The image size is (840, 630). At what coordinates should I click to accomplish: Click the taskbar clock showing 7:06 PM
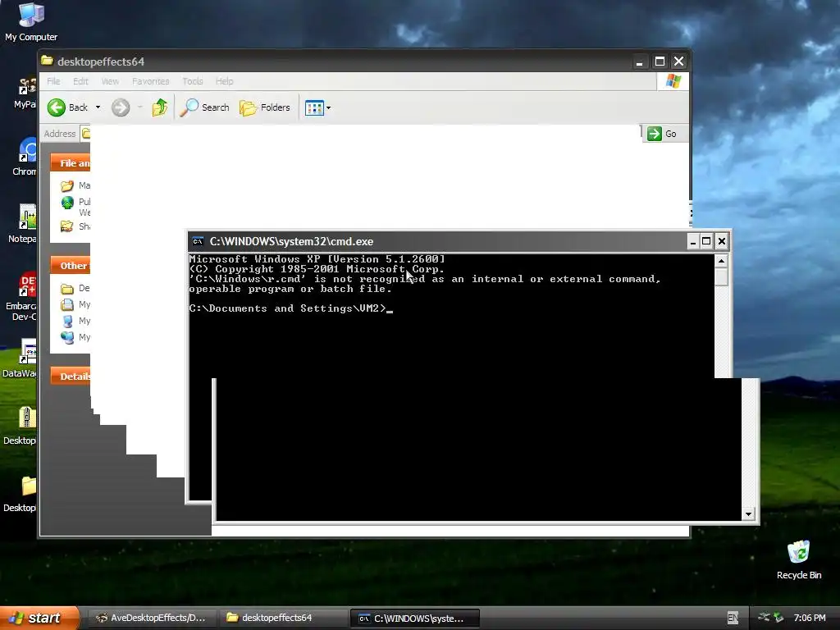[810, 619]
